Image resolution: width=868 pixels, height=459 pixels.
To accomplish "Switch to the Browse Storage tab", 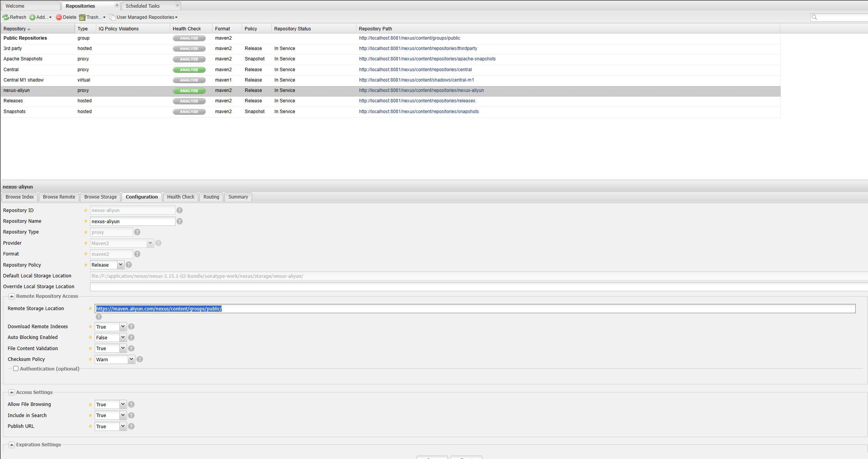I will pyautogui.click(x=100, y=197).
